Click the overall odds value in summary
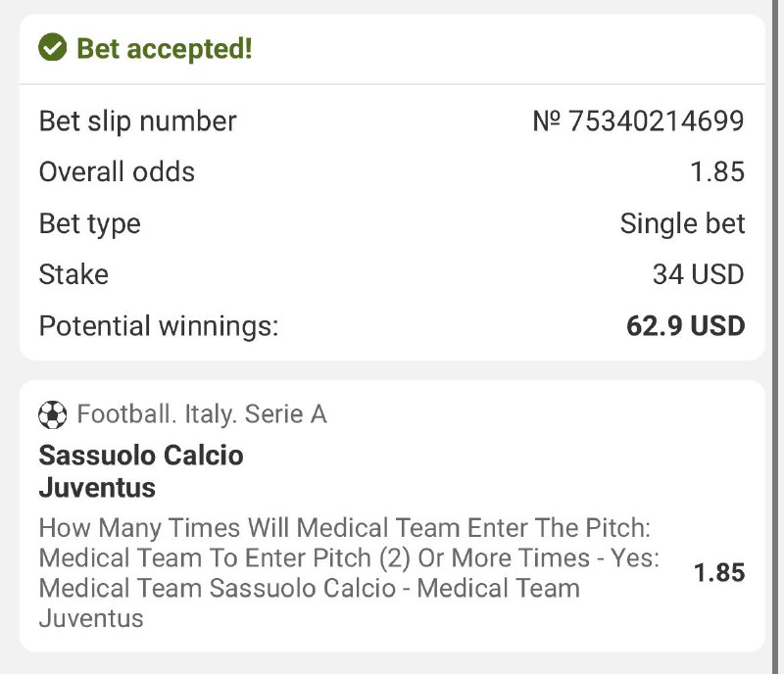 [x=717, y=172]
